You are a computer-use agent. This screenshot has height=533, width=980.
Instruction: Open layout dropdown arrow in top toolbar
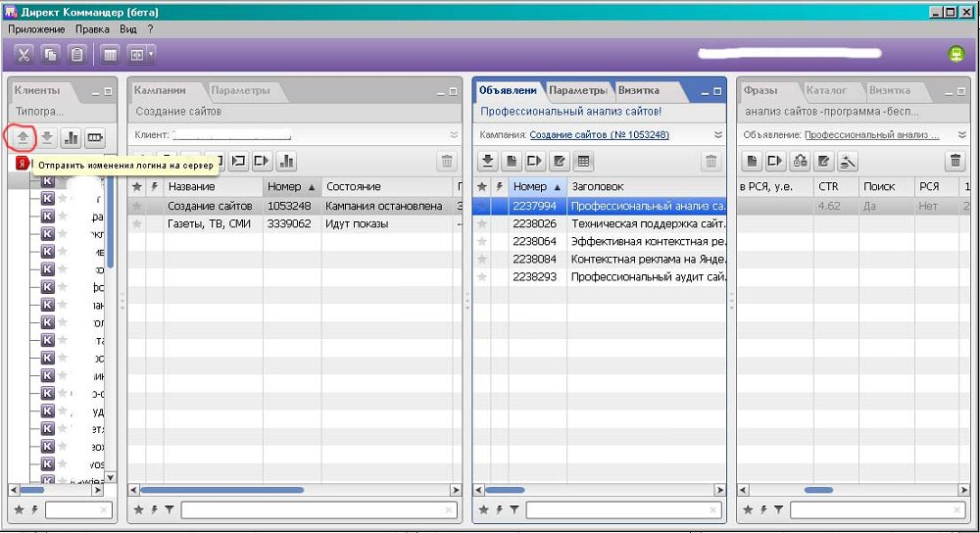click(151, 55)
